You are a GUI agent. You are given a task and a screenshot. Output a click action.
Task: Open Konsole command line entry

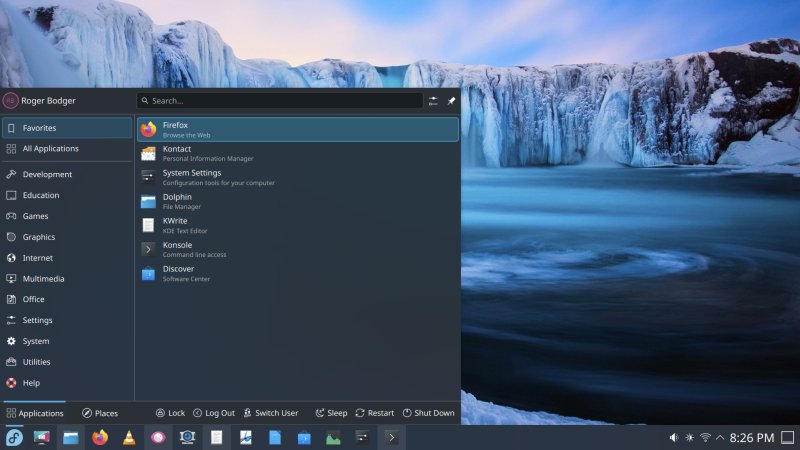297,249
